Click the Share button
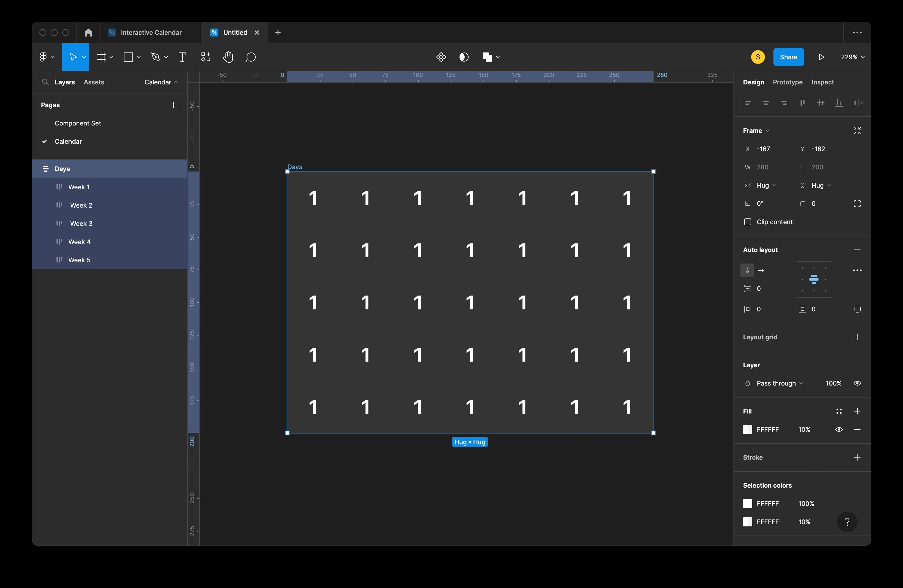The width and height of the screenshot is (903, 588). (x=789, y=57)
